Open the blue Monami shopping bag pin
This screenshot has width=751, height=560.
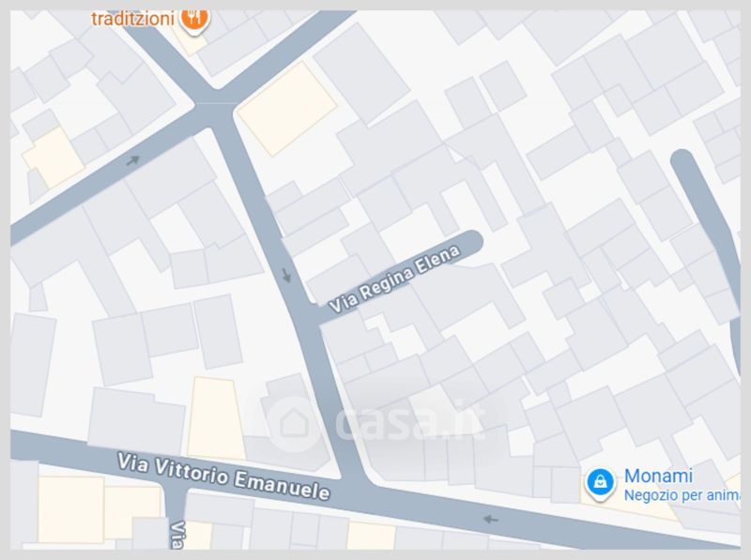point(600,483)
